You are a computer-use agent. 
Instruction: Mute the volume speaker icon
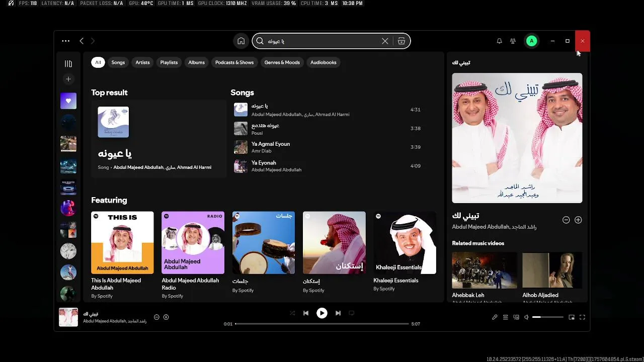pyautogui.click(x=527, y=317)
